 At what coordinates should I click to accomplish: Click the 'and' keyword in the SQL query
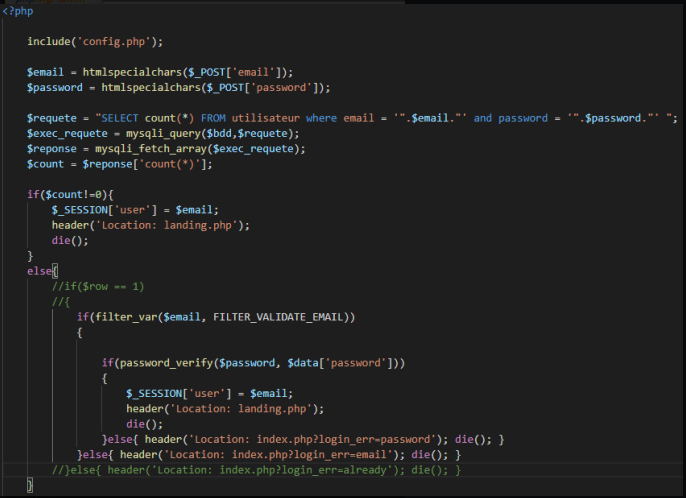tap(483, 118)
